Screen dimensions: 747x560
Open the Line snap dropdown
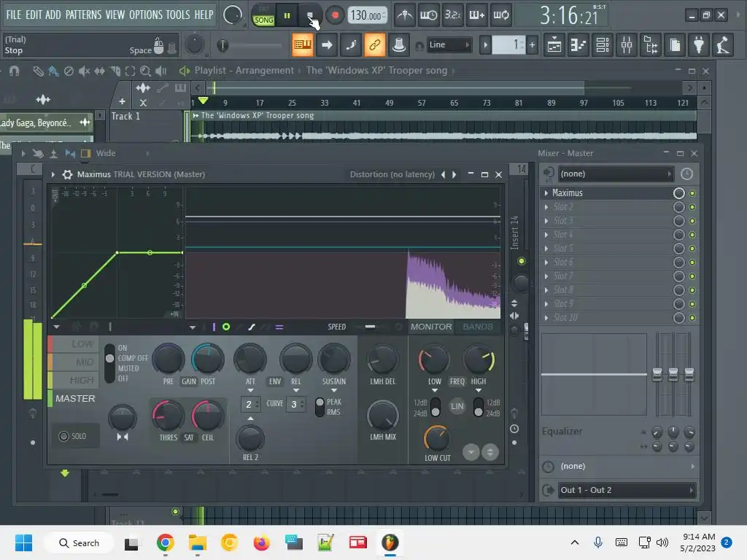tap(449, 44)
